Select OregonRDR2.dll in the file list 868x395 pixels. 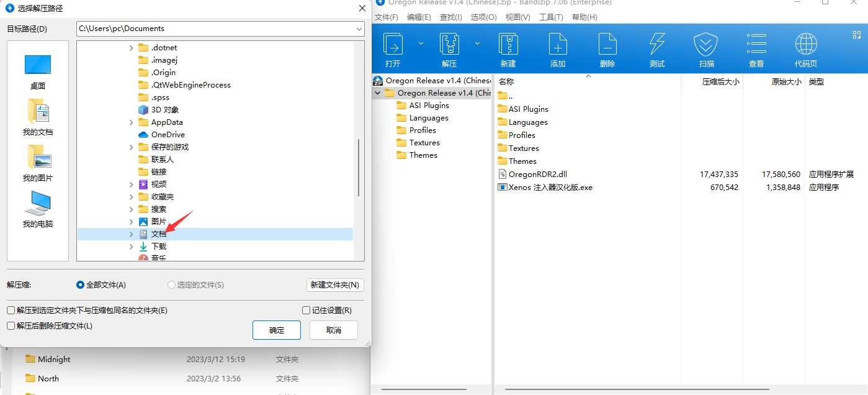click(x=537, y=175)
